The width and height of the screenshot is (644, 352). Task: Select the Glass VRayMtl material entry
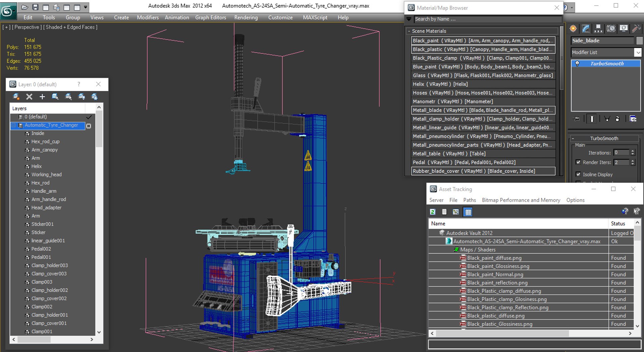click(483, 76)
